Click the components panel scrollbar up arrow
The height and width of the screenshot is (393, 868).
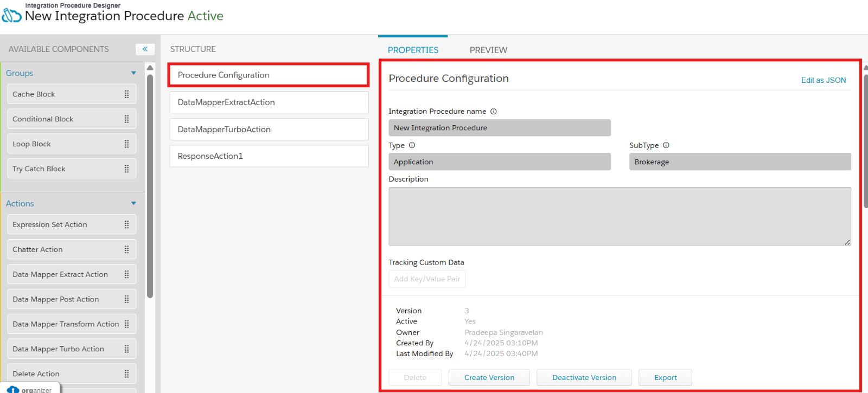(x=150, y=68)
